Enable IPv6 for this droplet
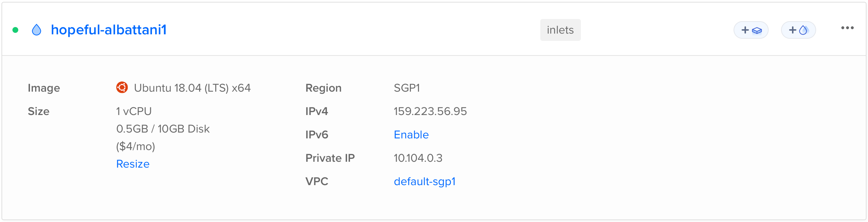The width and height of the screenshot is (868, 222). pos(411,134)
